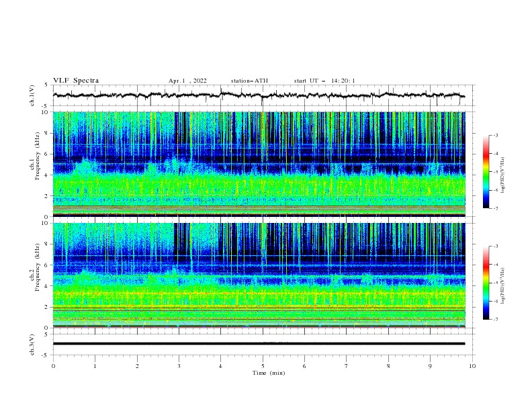Click the ch.3 flat black voltage trace
Screen dimensions: 532x411
point(259,344)
